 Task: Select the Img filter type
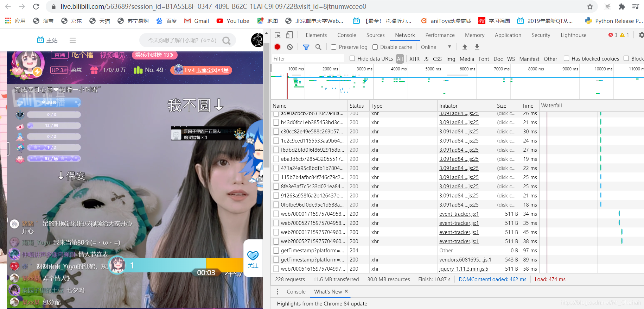click(451, 59)
